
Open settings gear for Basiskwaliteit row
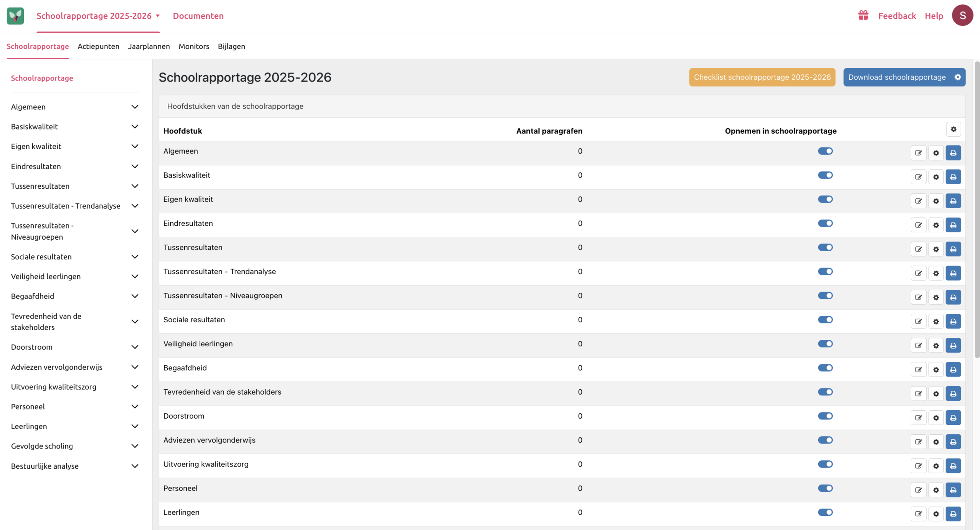[936, 177]
